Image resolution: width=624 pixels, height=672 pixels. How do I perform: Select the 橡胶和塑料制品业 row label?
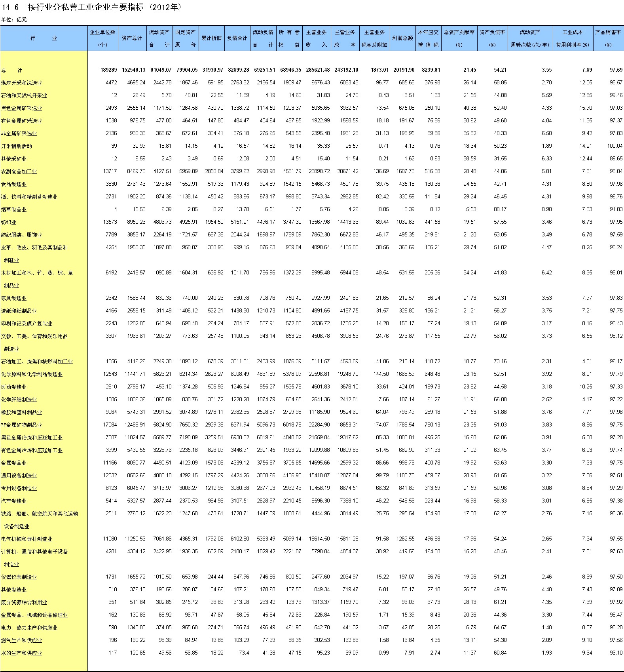(21, 412)
